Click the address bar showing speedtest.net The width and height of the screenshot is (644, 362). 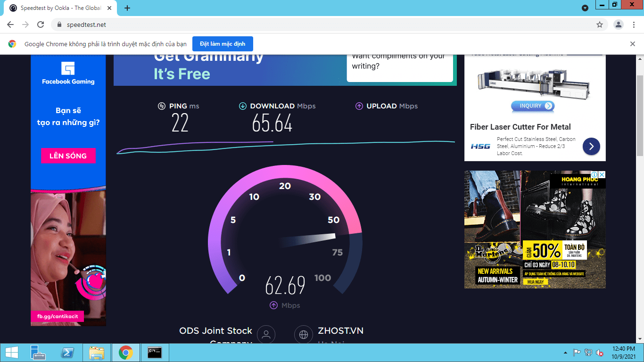click(330, 25)
